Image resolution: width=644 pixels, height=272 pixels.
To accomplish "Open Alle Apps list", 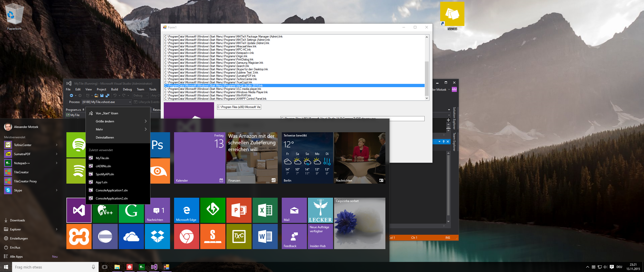I will (x=16, y=257).
